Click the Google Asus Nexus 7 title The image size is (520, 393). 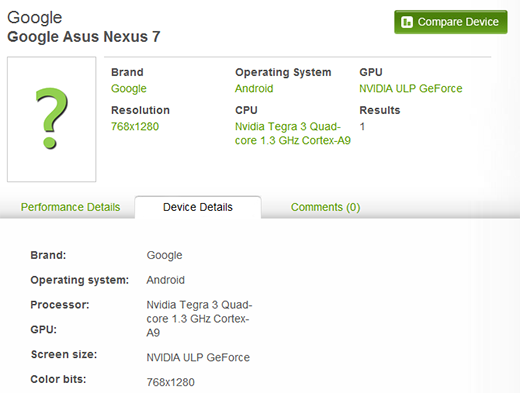click(x=84, y=37)
